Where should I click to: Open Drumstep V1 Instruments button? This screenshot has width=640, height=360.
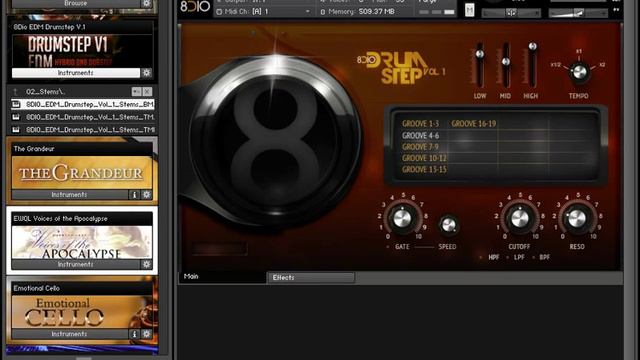point(76,73)
